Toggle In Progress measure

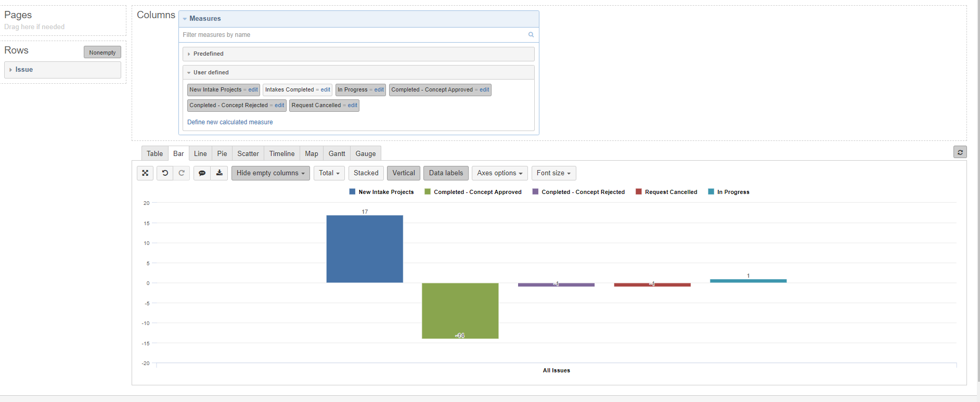pyautogui.click(x=353, y=90)
